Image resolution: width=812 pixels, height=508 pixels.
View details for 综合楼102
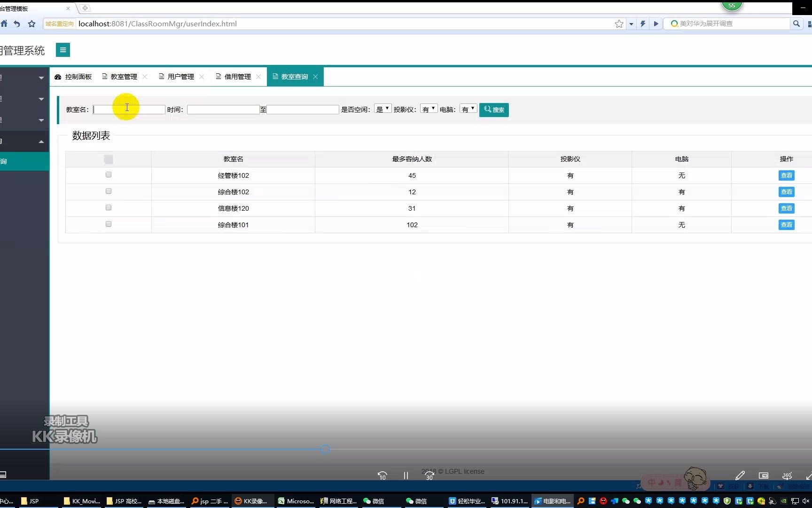[x=786, y=192]
